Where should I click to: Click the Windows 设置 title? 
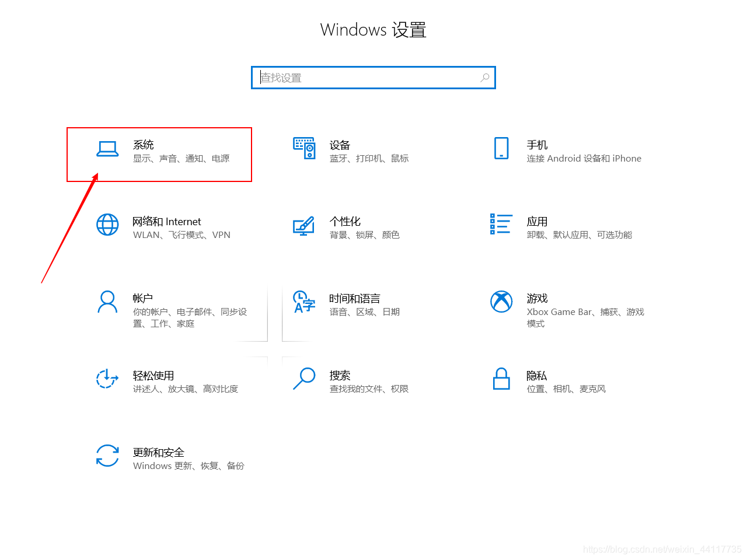[x=373, y=29]
